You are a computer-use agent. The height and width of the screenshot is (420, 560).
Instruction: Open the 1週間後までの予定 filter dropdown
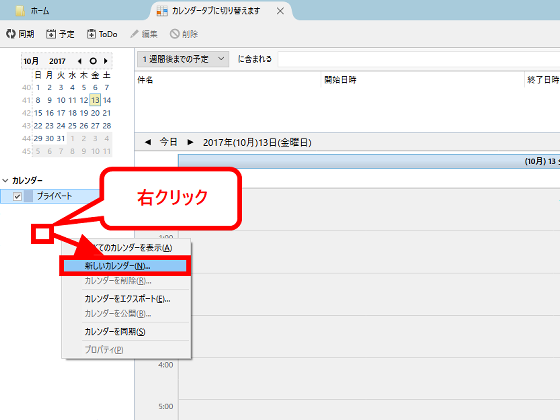pos(183,59)
